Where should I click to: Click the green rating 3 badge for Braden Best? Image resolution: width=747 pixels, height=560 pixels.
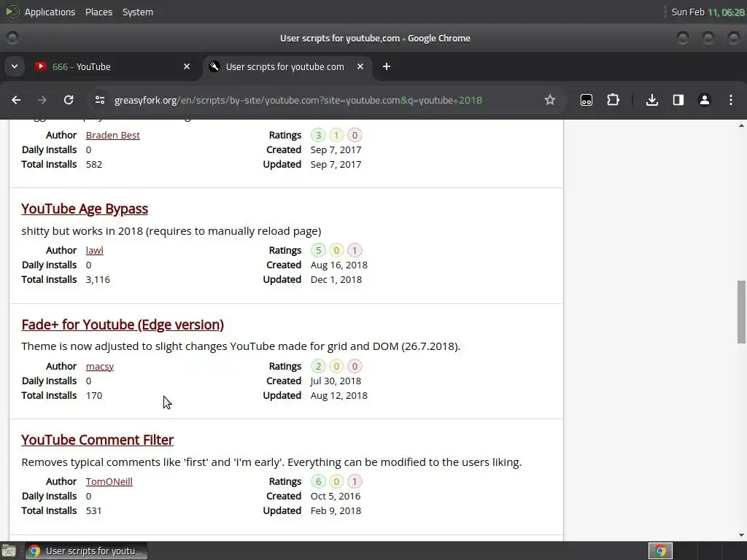[318, 135]
